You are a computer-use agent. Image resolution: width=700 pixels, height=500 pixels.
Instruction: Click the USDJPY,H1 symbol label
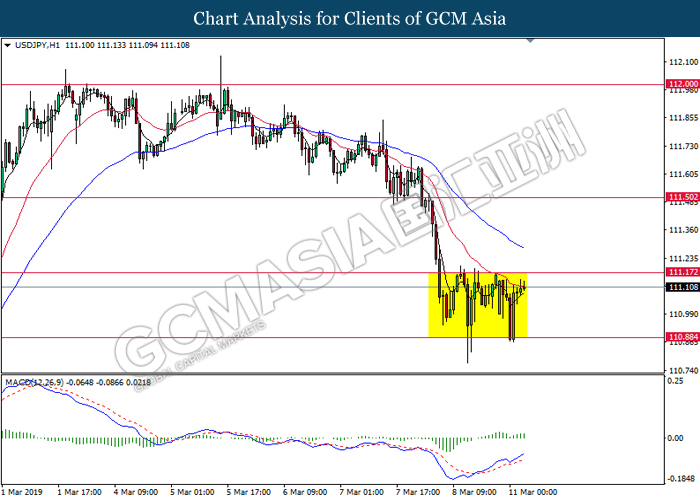37,45
